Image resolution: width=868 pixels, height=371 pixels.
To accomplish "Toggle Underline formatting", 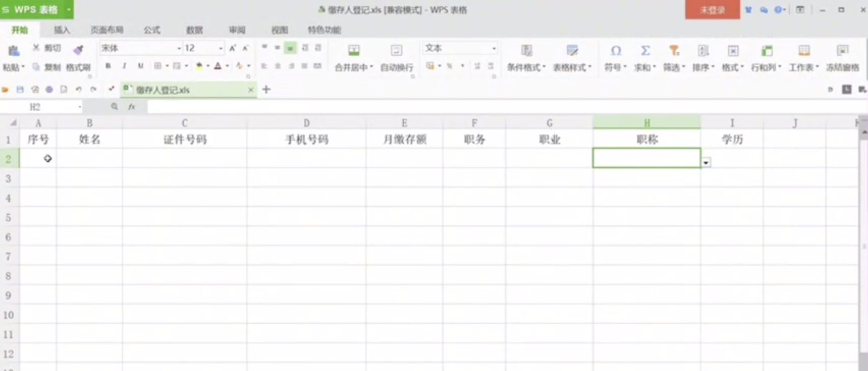I will tap(141, 66).
